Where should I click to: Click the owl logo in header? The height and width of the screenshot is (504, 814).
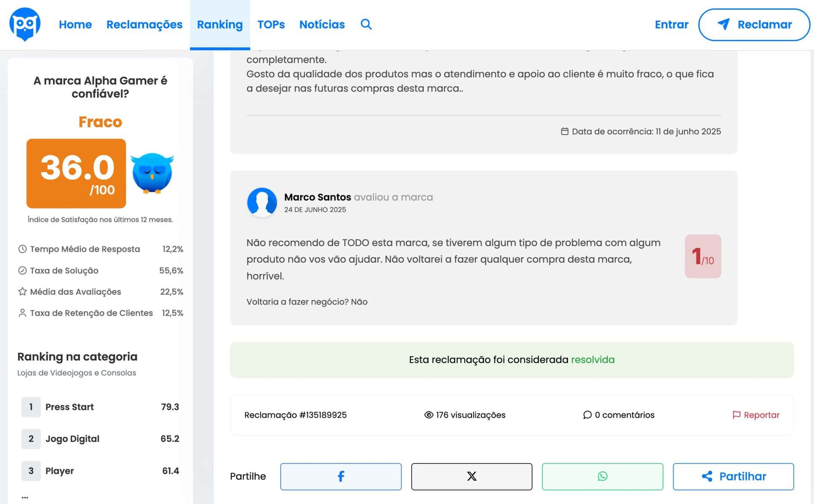click(25, 24)
